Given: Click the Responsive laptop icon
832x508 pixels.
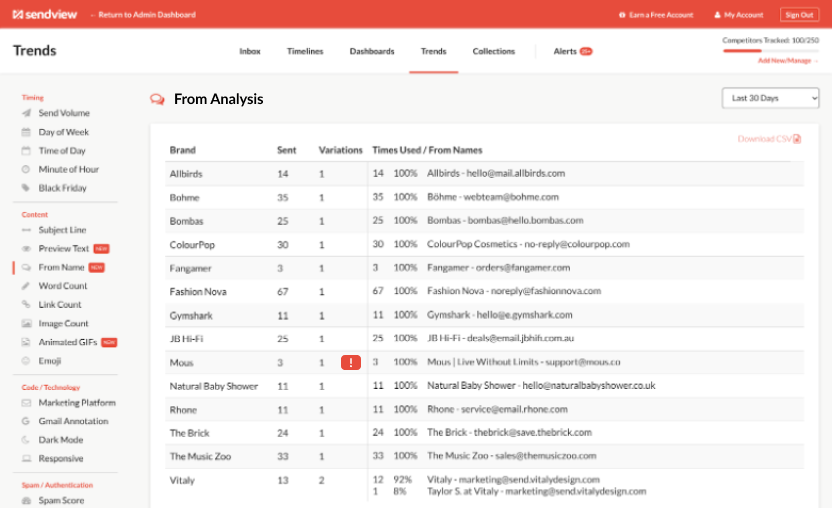Looking at the screenshot, I should [x=26, y=458].
